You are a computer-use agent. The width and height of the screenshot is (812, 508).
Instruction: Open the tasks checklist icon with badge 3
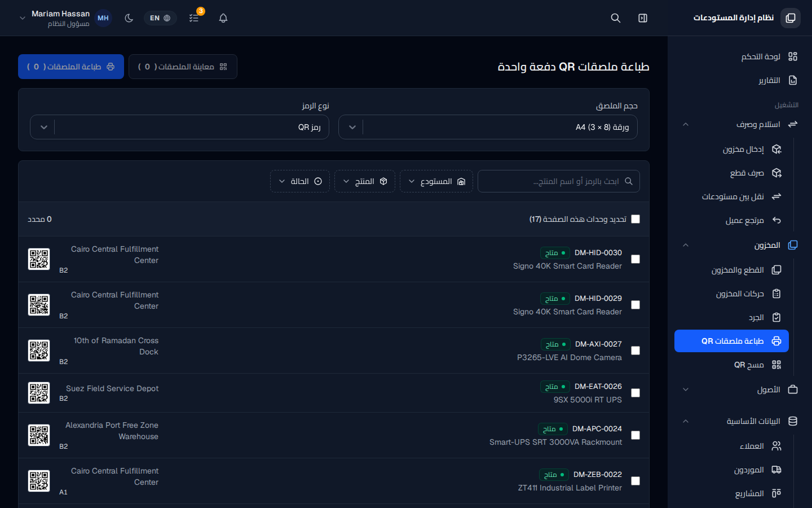[x=194, y=18]
